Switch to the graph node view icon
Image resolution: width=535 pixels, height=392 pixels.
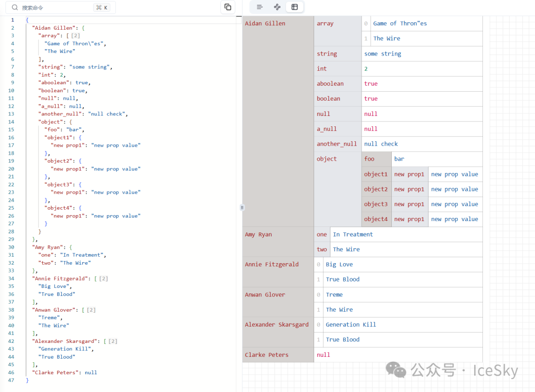coord(277,7)
